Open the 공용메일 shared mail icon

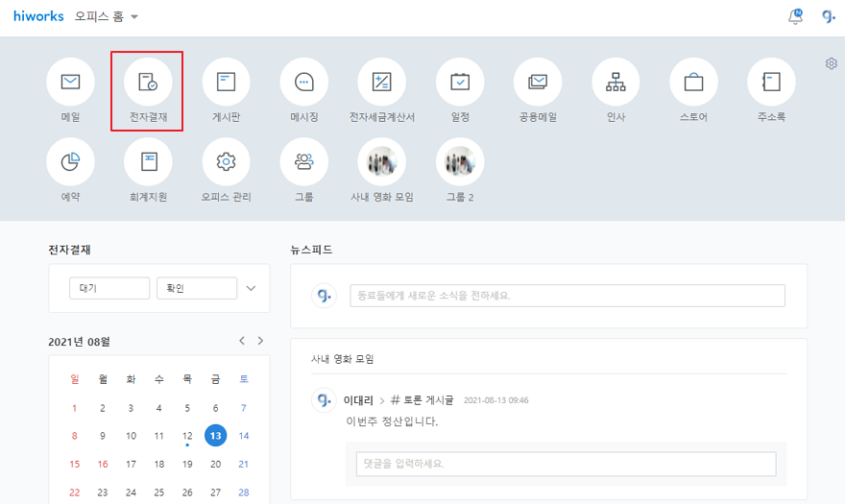pos(538,82)
